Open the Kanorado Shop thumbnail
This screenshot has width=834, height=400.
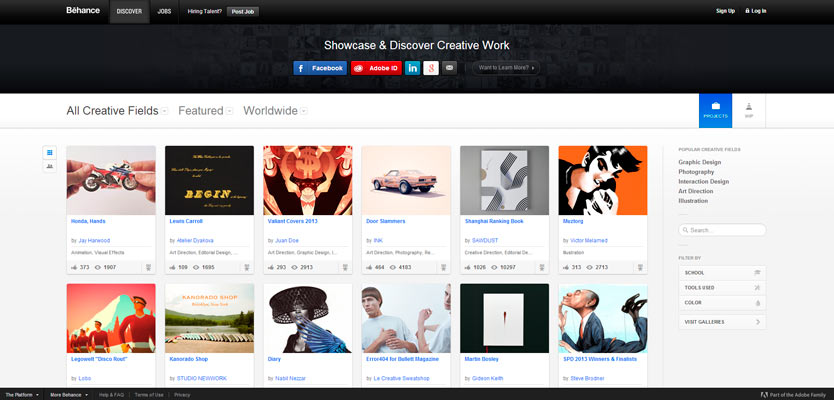coord(210,318)
